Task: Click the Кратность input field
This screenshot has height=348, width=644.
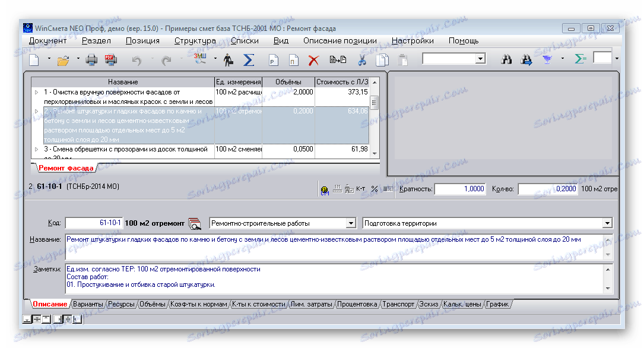Action: coord(460,189)
